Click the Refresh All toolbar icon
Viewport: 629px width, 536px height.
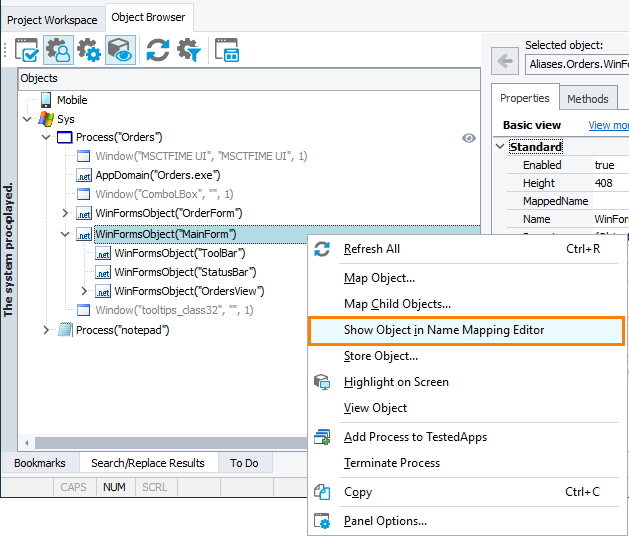point(157,50)
